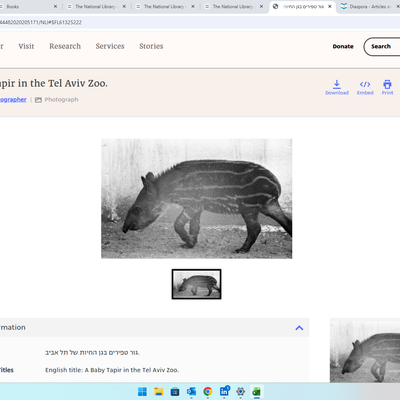Click the browser address bar URL
Viewport: 400px width, 400px height.
(x=41, y=22)
